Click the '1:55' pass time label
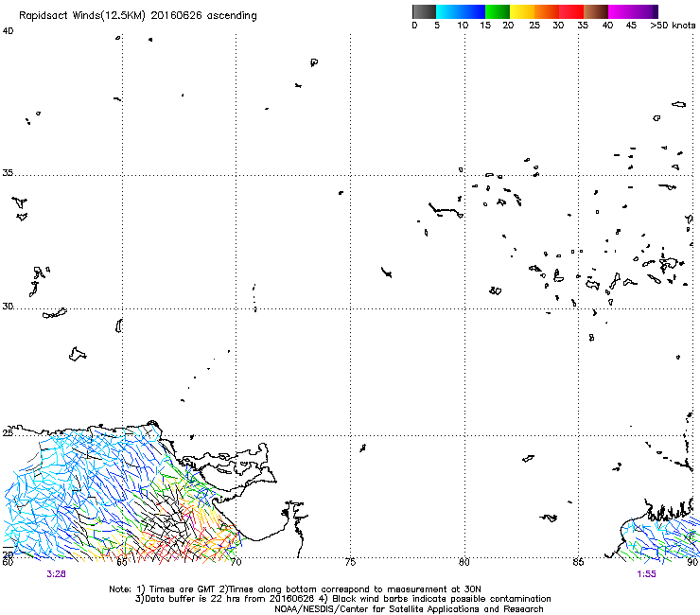 pyautogui.click(x=646, y=574)
